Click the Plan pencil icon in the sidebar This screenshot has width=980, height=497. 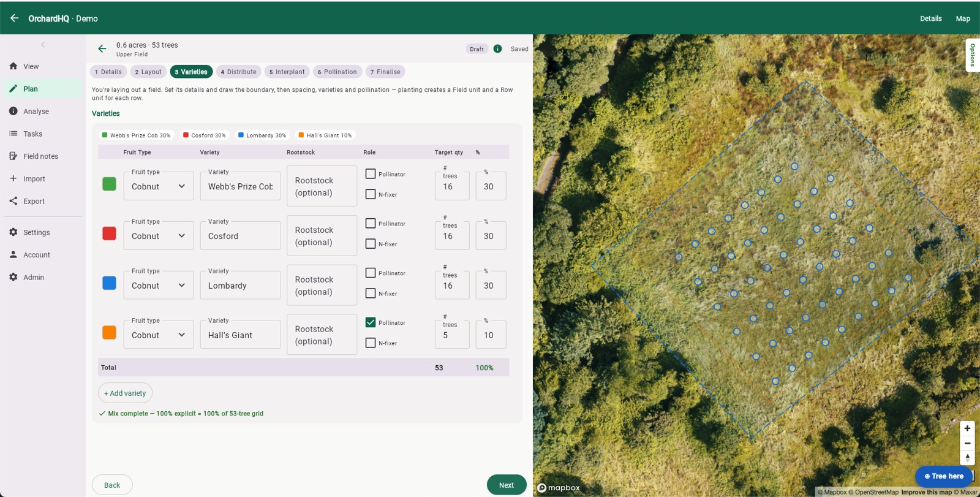(x=13, y=89)
